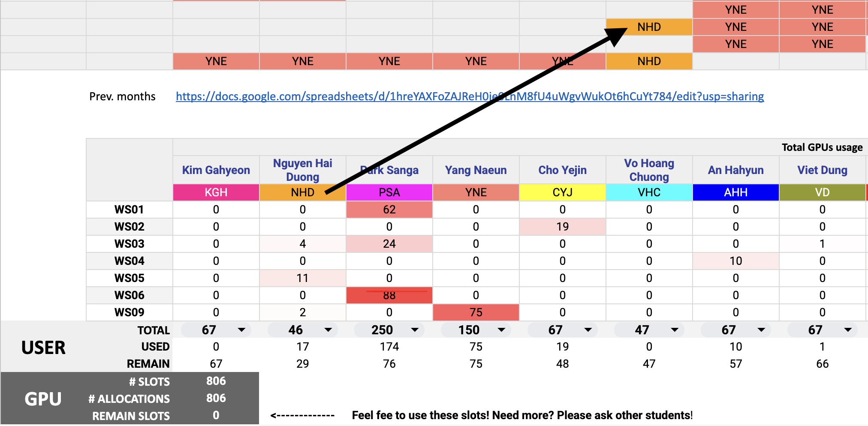
Task: Open the Prev. months spreadsheet link
Action: [x=470, y=96]
